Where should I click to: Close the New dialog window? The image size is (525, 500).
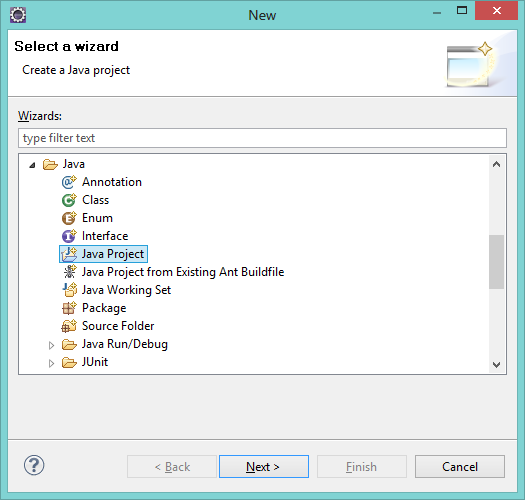coord(497,11)
